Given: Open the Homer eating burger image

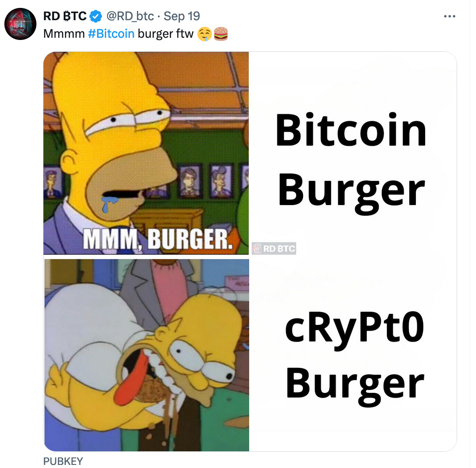Looking at the screenshot, I should (147, 355).
